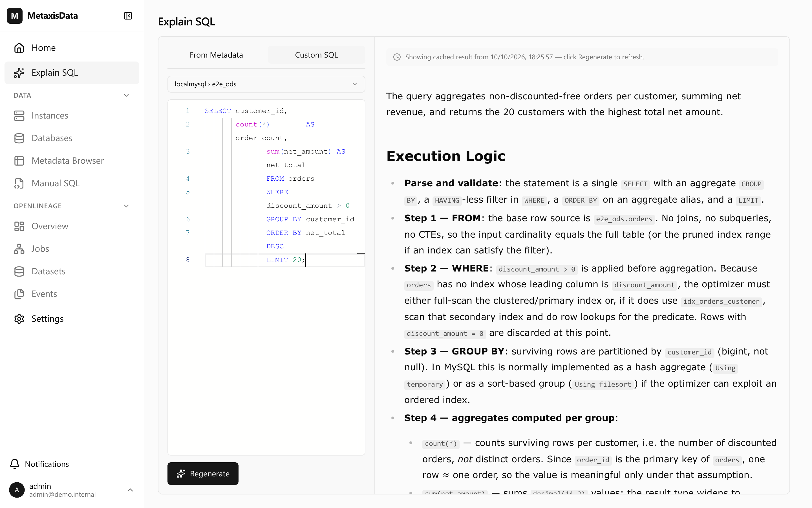
Task: Collapse the DATA section chevron
Action: (126, 95)
